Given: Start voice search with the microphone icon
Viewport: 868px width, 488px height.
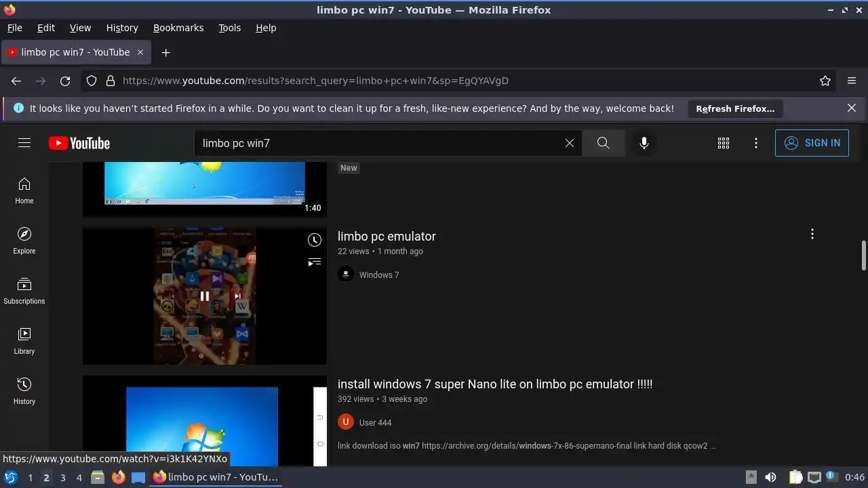Looking at the screenshot, I should coord(644,143).
